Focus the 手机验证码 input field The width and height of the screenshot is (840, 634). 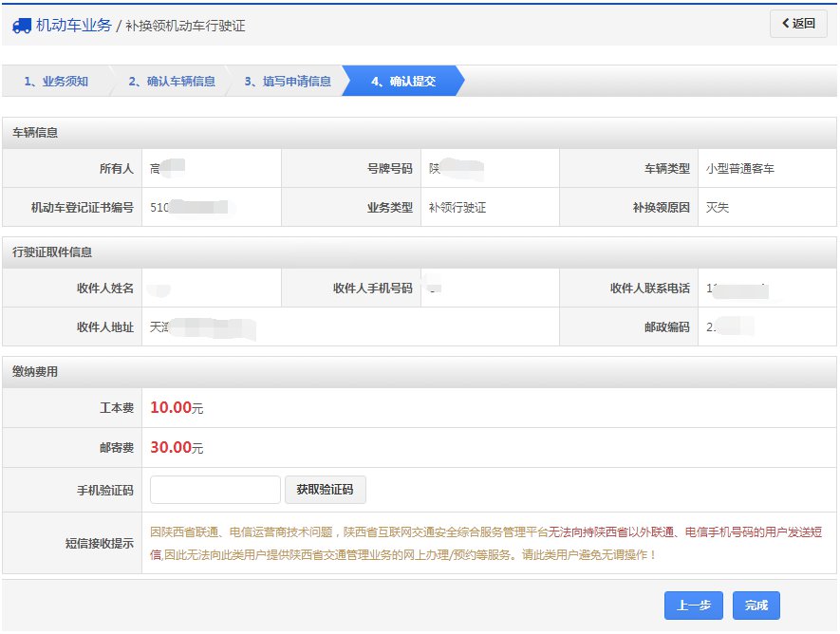[x=215, y=490]
